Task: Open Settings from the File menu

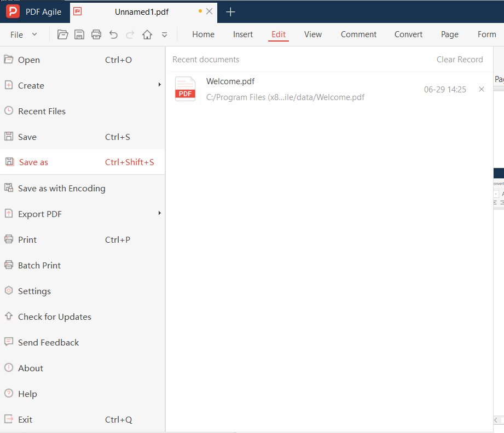Action: click(x=82, y=291)
